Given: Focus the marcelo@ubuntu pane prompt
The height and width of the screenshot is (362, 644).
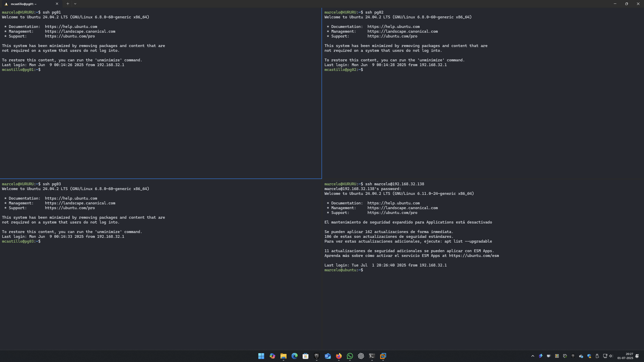Looking at the screenshot, I should coord(344,270).
